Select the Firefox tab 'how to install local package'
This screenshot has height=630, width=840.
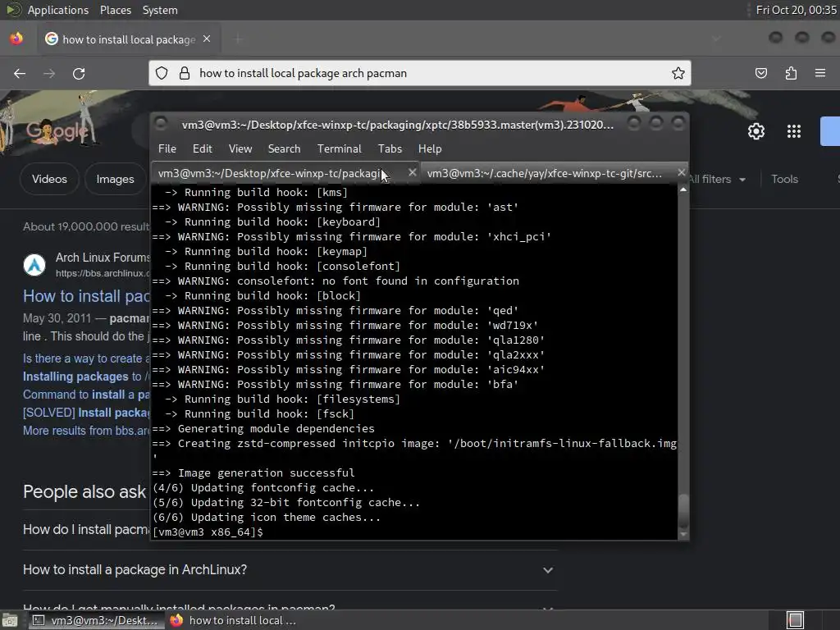tap(129, 39)
